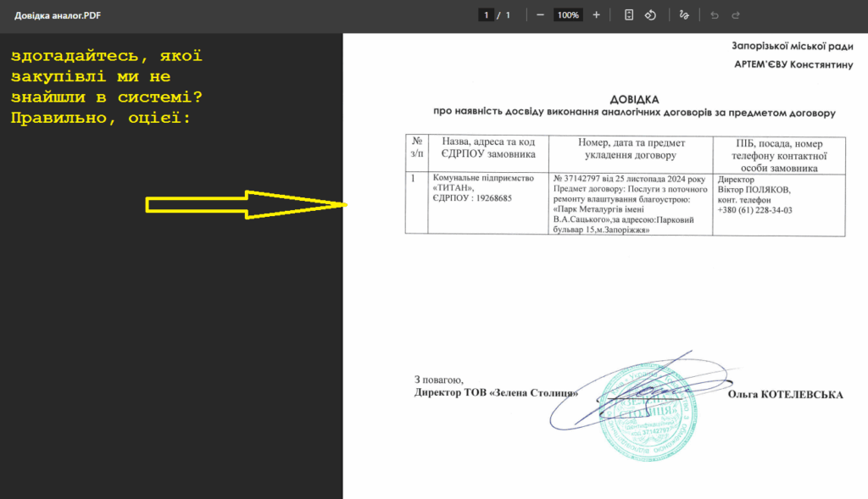
Task: Click the addressee АРТЕМ'ЄВУ Констянтину
Action: [793, 65]
